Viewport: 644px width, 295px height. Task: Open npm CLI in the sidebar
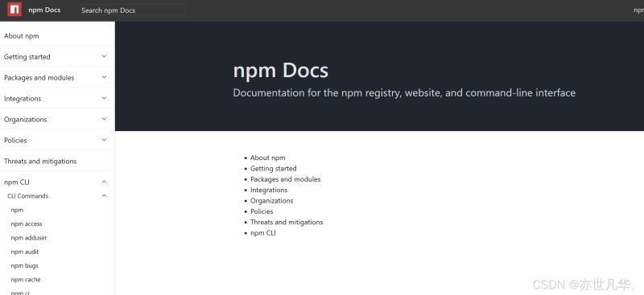point(17,182)
